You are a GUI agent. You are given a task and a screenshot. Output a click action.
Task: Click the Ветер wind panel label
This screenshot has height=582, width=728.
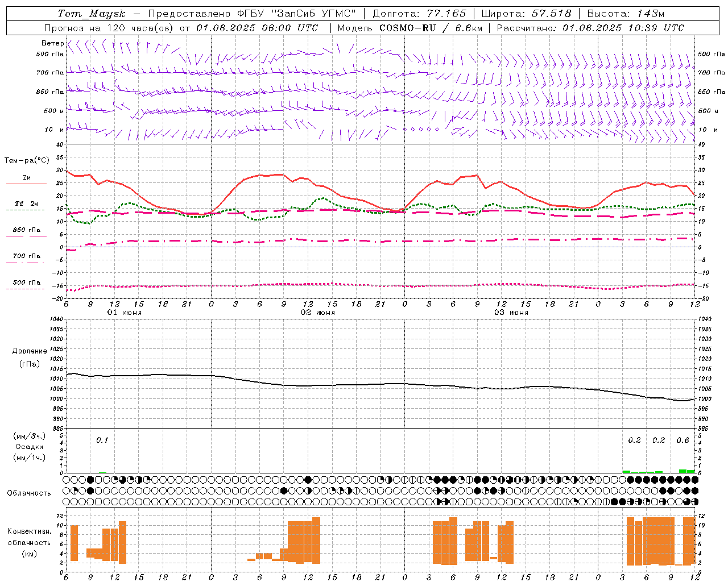[52, 43]
